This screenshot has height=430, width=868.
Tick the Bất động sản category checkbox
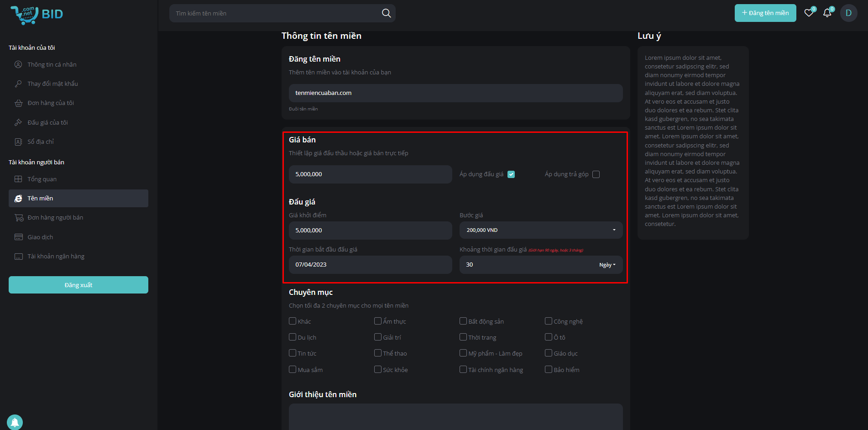click(463, 321)
